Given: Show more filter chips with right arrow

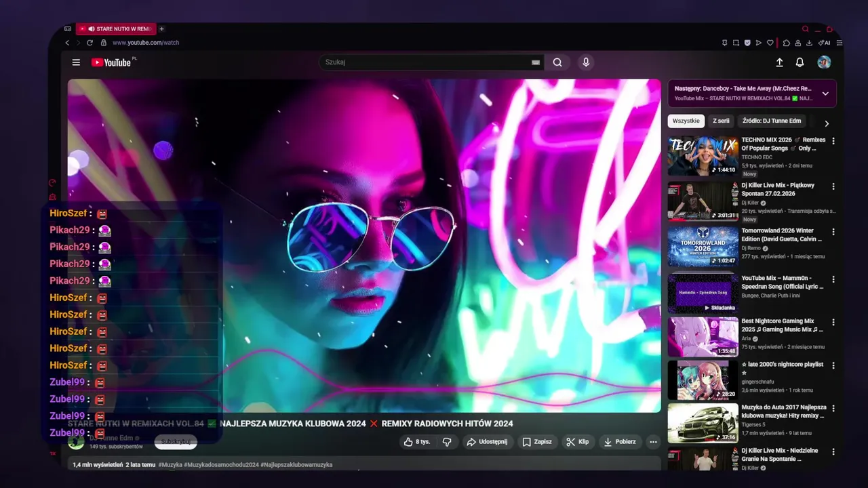Looking at the screenshot, I should [x=827, y=123].
